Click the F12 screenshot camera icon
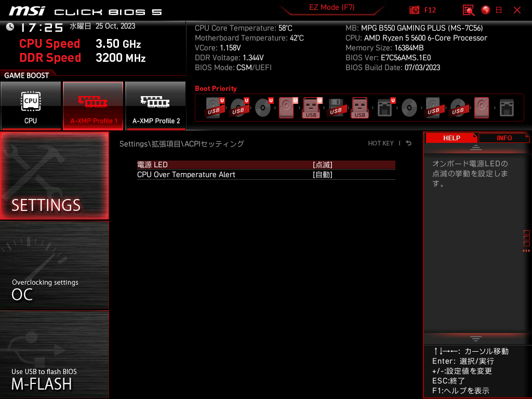This screenshot has width=532, height=399. click(x=414, y=10)
